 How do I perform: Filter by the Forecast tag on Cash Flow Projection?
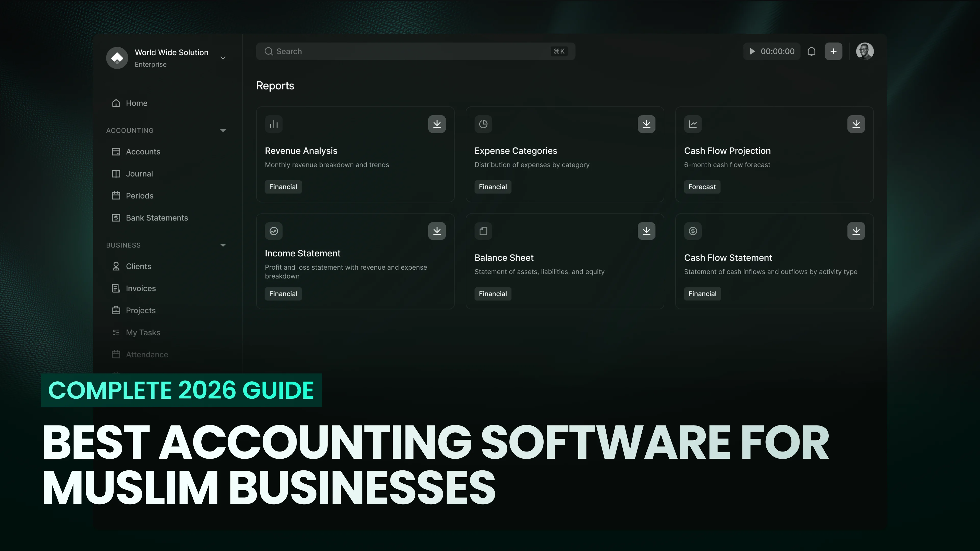pos(702,187)
